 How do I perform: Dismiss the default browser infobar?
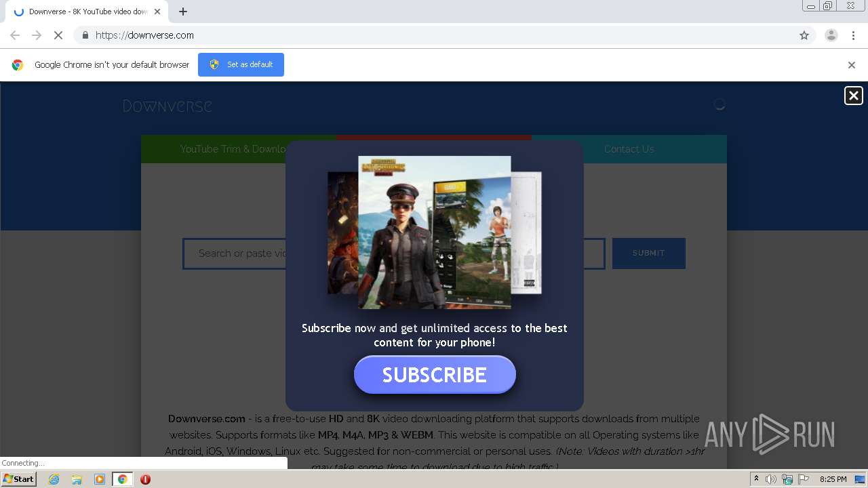(852, 65)
